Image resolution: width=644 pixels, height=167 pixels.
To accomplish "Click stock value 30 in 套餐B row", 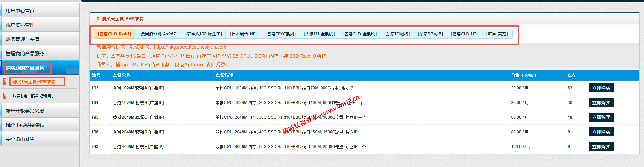I will click(570, 103).
